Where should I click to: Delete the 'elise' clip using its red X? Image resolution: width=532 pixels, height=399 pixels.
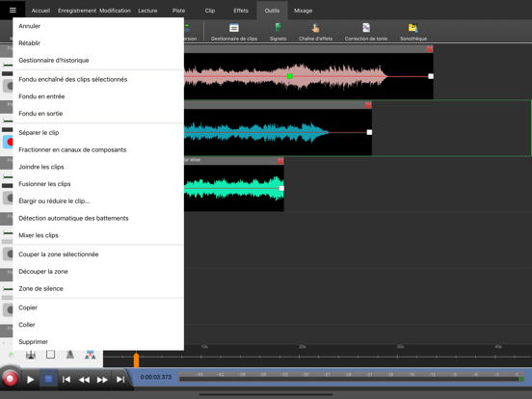click(280, 161)
